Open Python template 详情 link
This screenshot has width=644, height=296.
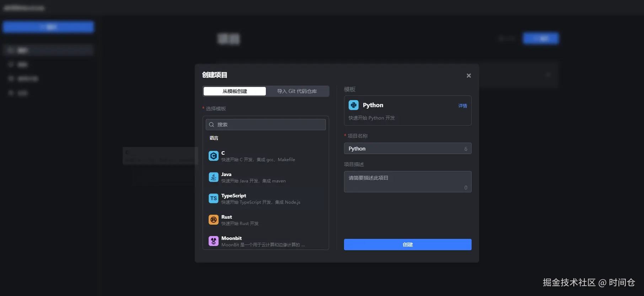pos(463,106)
